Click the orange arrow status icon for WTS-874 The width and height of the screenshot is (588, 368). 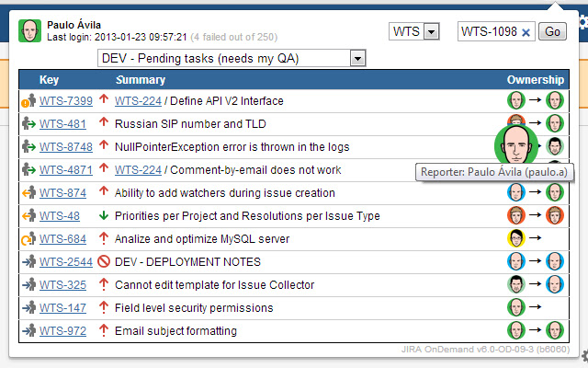pos(28,192)
